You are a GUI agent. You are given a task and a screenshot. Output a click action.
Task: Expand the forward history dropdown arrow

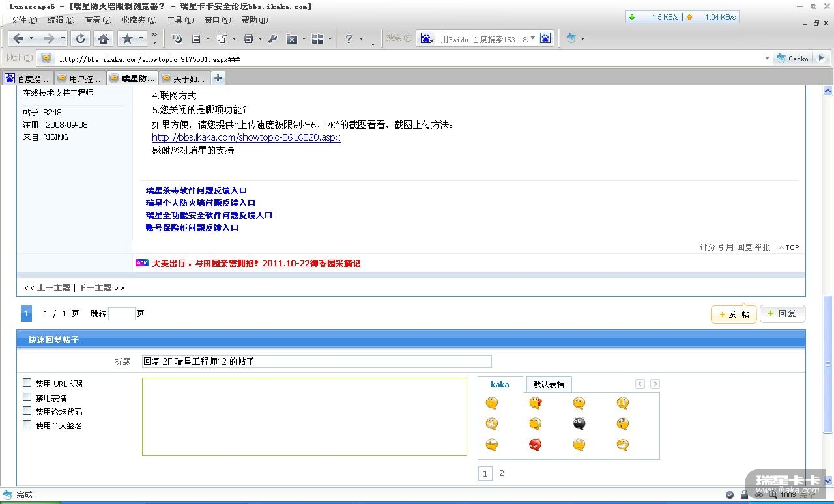[x=63, y=38]
